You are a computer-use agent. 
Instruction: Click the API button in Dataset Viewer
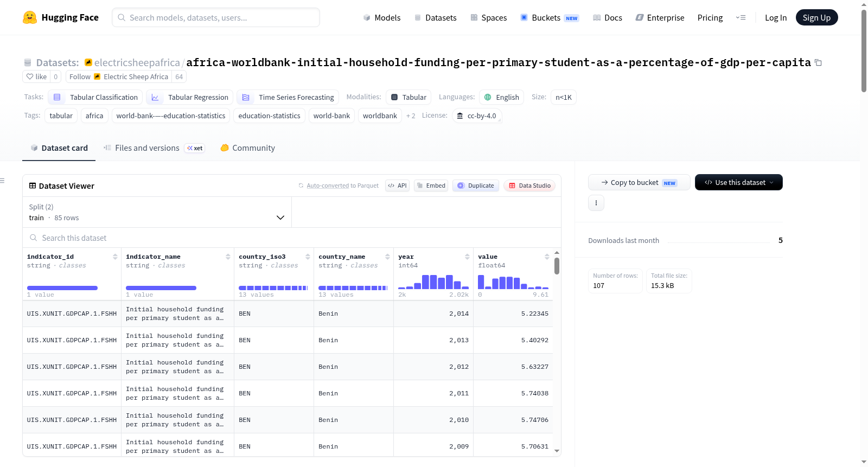[398, 185]
